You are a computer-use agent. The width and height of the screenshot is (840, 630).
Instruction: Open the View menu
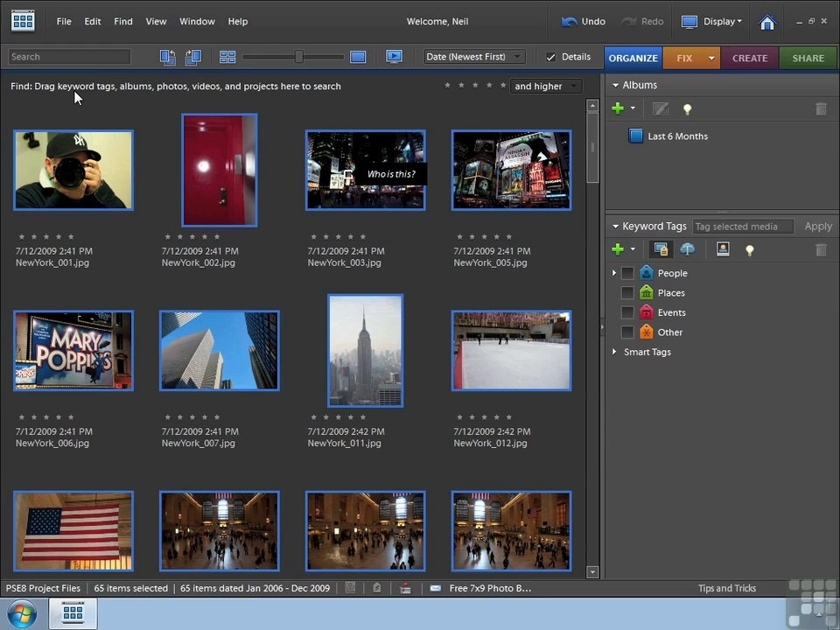pos(156,21)
